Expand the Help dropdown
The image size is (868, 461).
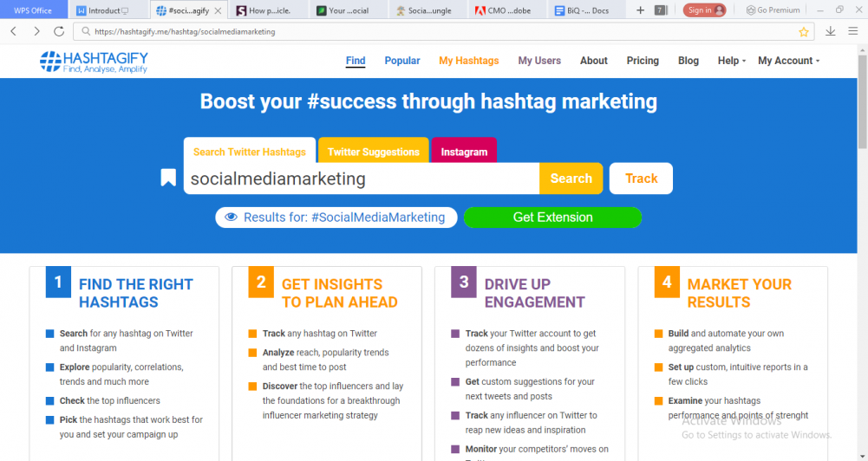click(x=732, y=61)
